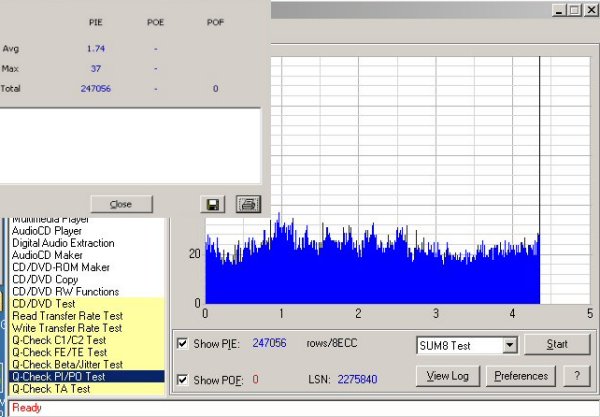Click the PIE Avg value 1.74
The height and width of the screenshot is (417, 600).
pos(96,49)
